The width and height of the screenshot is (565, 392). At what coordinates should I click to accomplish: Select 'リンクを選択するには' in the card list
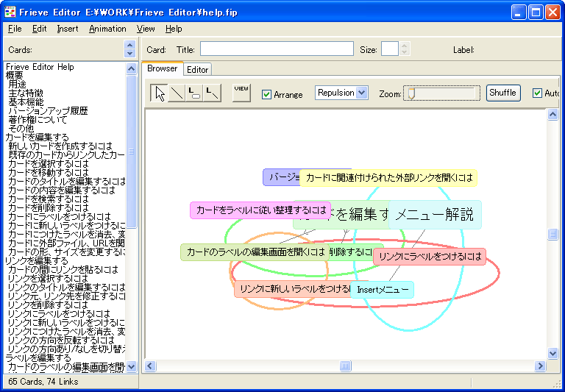(x=48, y=279)
